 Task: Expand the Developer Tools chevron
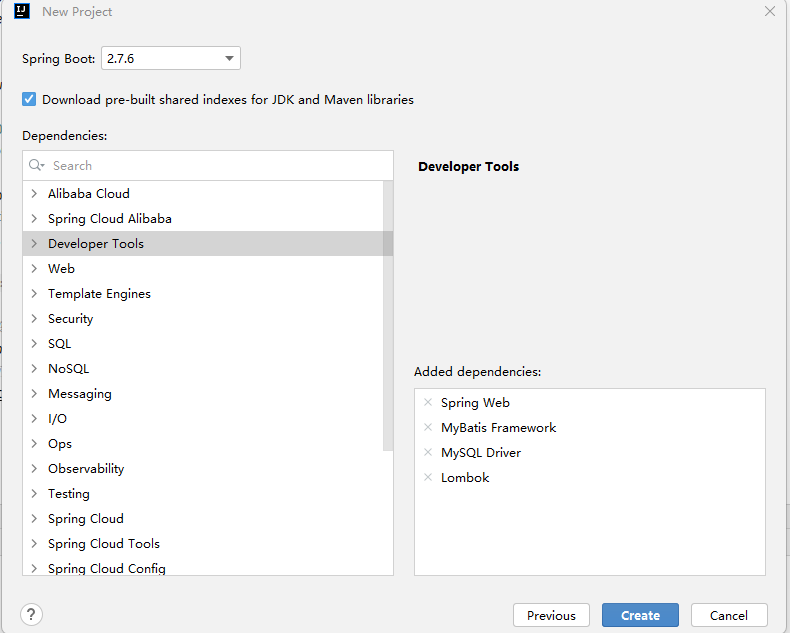pos(34,243)
